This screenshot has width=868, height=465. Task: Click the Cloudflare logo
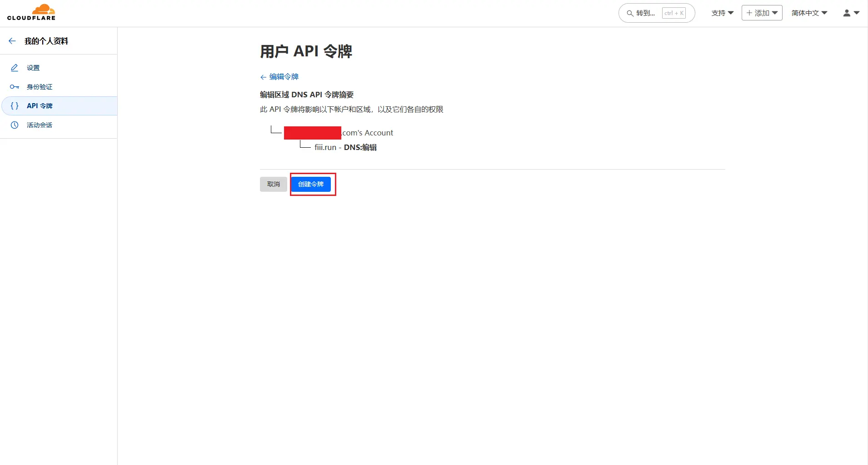tap(31, 12)
